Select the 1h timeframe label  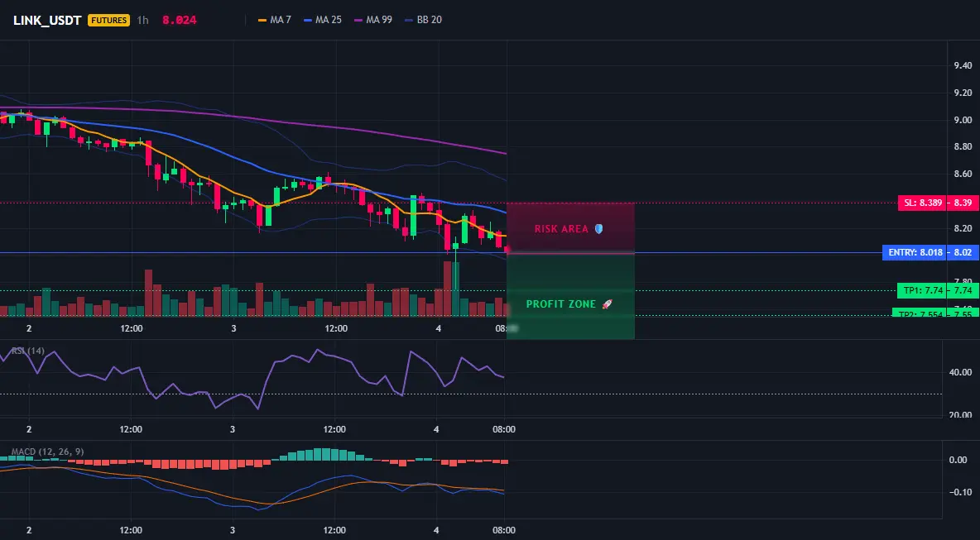pos(143,20)
